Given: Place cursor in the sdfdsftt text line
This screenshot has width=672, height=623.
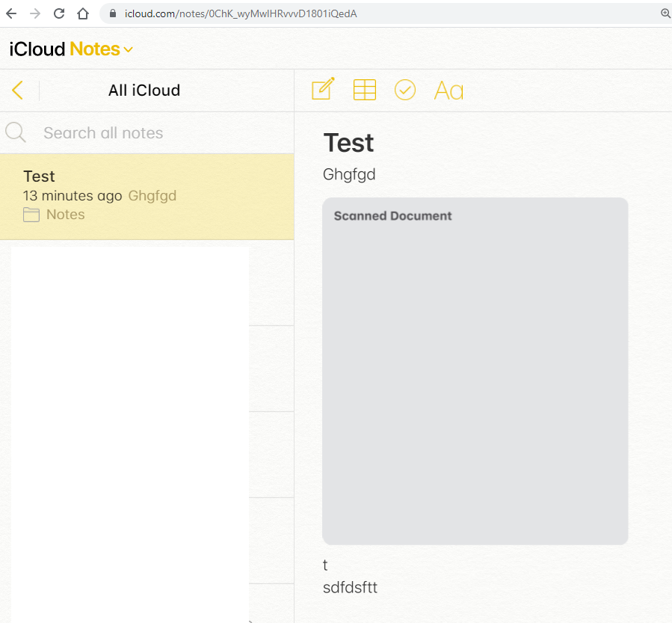Looking at the screenshot, I should pyautogui.click(x=350, y=588).
